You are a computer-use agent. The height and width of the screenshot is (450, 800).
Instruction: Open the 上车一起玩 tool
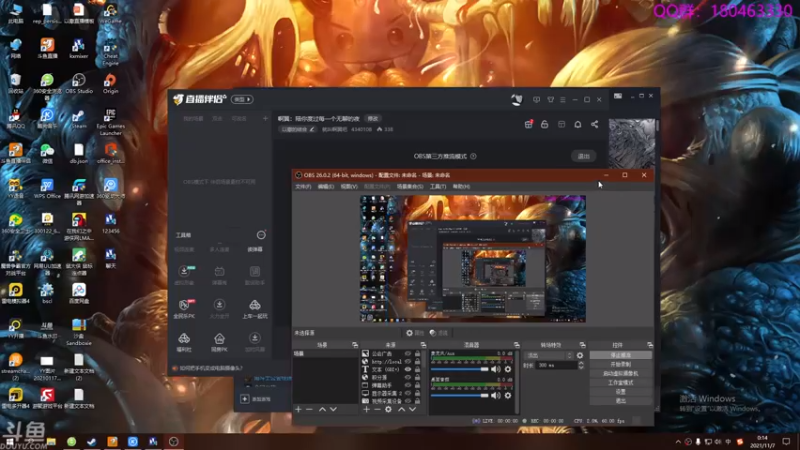[255, 309]
